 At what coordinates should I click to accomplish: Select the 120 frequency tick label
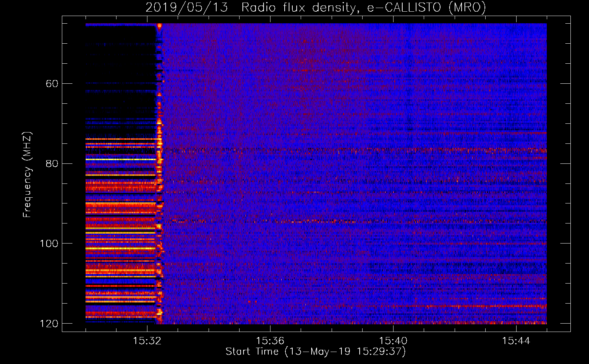49,324
